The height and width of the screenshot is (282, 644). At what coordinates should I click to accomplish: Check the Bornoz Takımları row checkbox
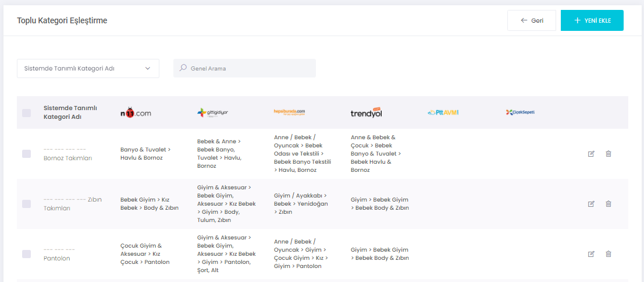coord(27,154)
